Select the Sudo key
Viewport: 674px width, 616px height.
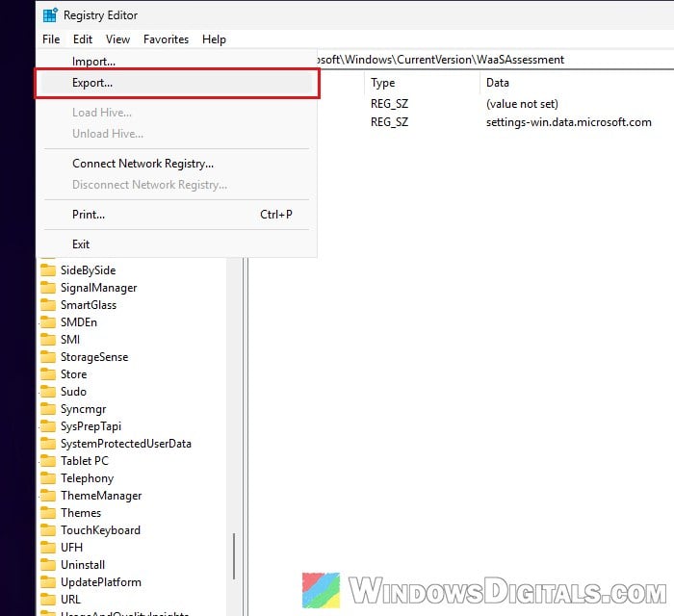[x=73, y=392]
